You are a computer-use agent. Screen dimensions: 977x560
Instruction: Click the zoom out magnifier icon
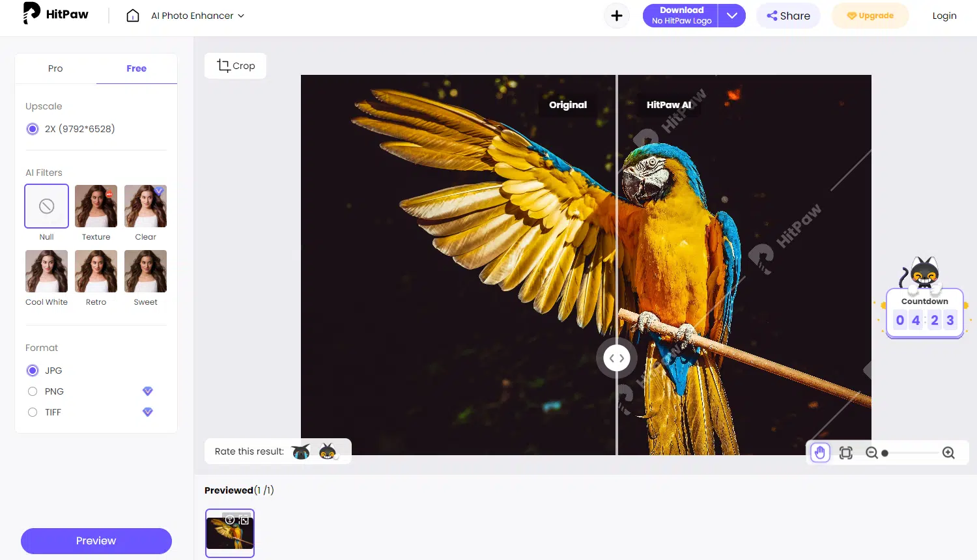tap(871, 453)
